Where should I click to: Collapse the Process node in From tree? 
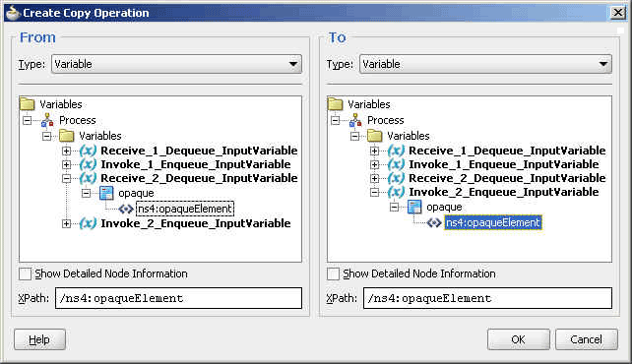pos(27,120)
